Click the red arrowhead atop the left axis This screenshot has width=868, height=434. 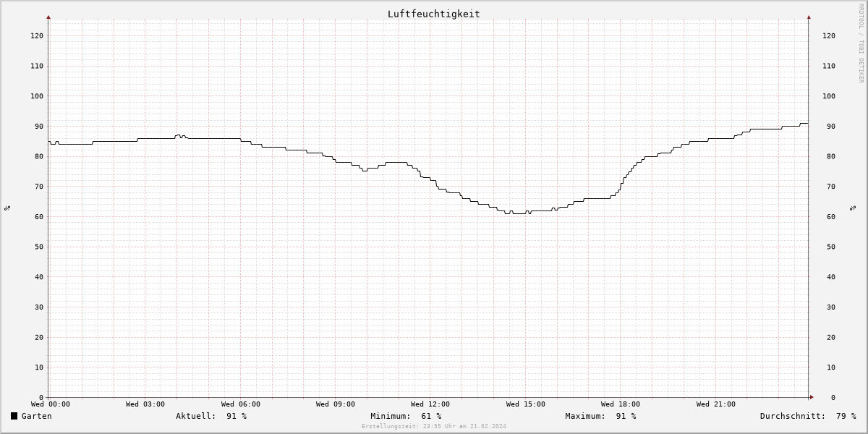48,17
